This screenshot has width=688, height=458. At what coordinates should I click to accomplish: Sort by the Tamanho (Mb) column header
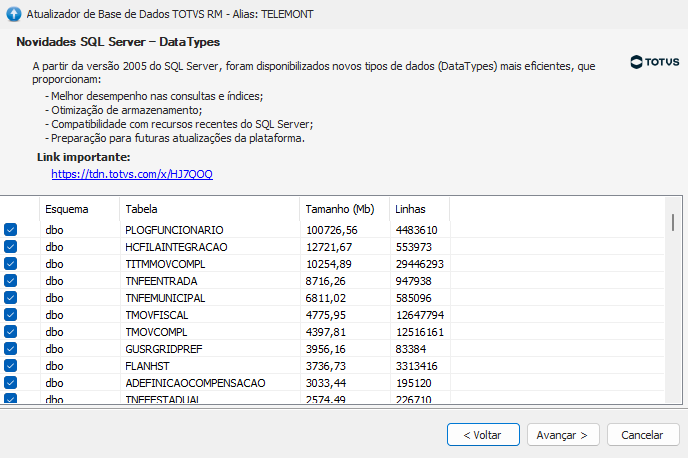pos(345,209)
